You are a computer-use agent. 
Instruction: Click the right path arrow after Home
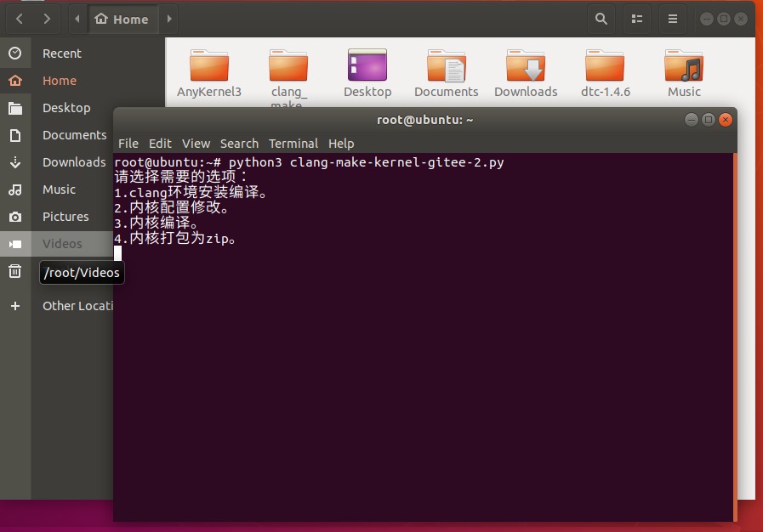(169, 19)
